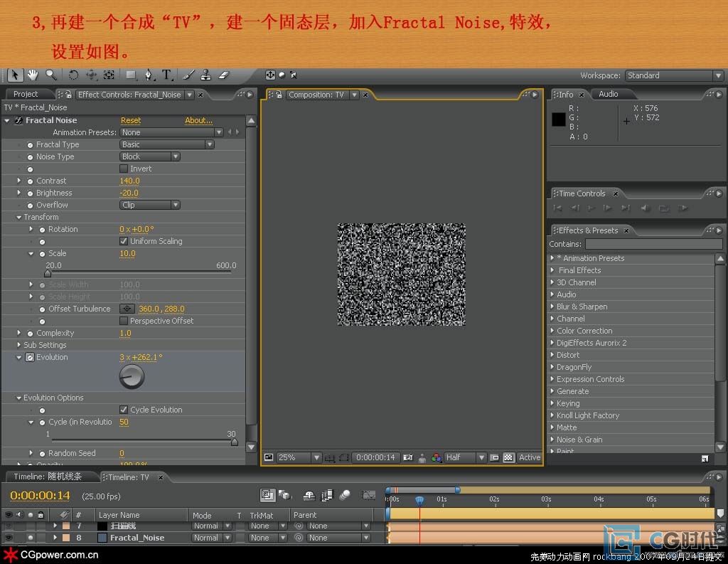This screenshot has height=564, width=728.
Task: Open the Composition panel flyout menu
Action: [535, 95]
